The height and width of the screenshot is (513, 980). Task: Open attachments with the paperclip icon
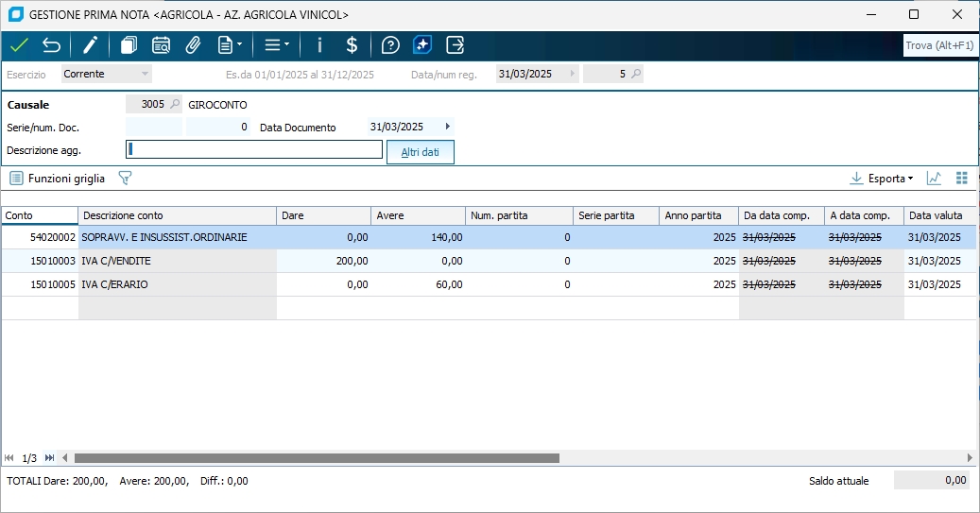(x=193, y=44)
